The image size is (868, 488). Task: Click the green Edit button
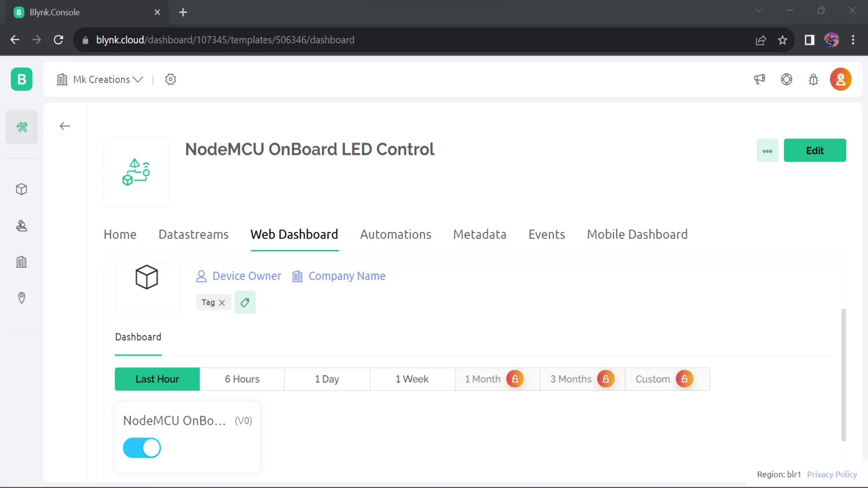815,150
